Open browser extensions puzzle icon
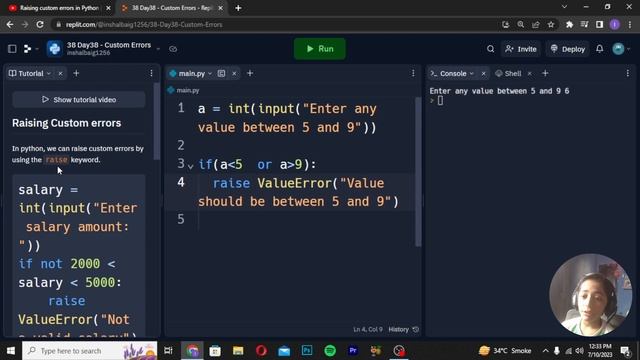This screenshot has width=640, height=360. click(569, 24)
